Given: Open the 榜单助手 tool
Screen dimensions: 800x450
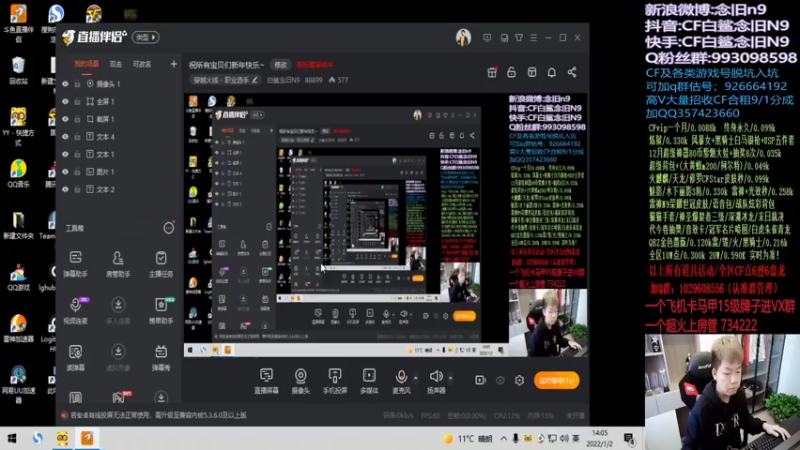Looking at the screenshot, I should click(x=161, y=311).
